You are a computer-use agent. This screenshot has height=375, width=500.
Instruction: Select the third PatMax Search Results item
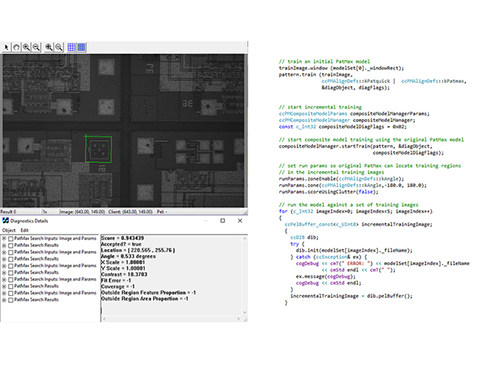(36, 272)
